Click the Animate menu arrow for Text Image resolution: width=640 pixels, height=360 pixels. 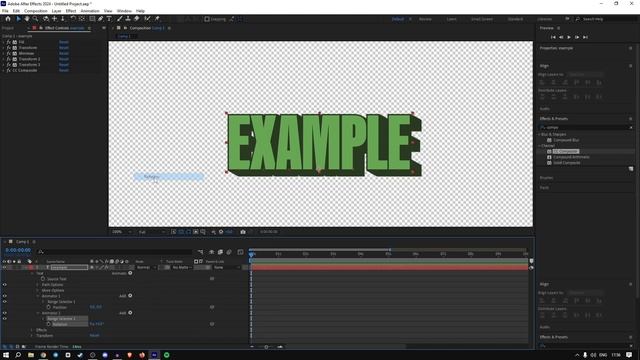point(130,273)
